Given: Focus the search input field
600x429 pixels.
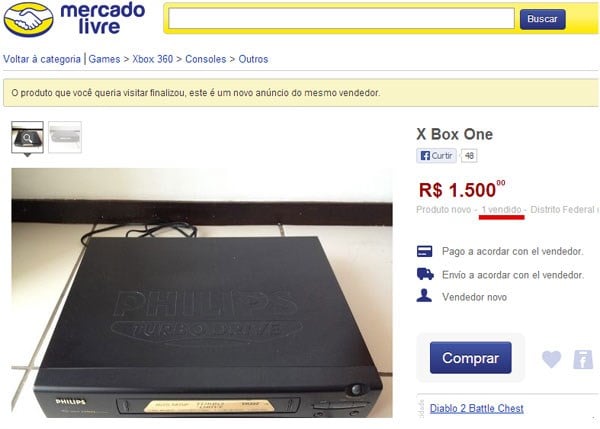Looking at the screenshot, I should click(x=341, y=18).
